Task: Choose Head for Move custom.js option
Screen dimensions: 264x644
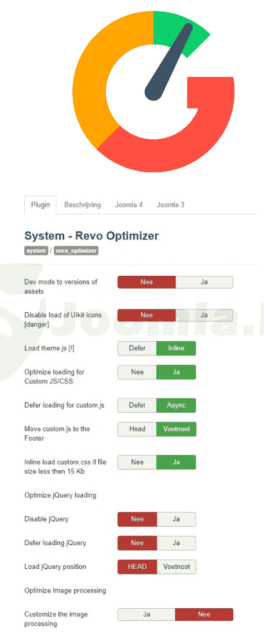Action: point(137,429)
